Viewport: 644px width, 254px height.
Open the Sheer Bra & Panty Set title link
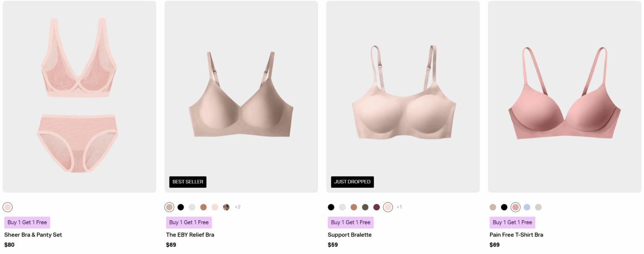coord(33,235)
